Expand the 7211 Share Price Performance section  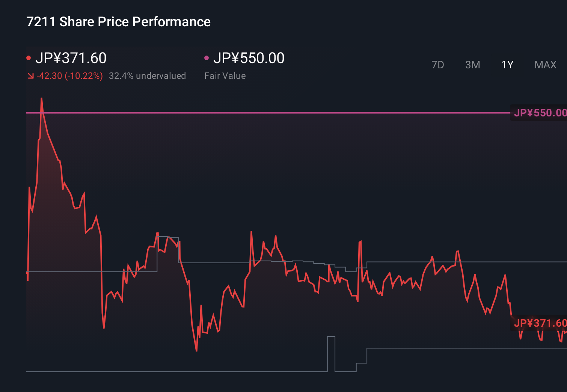click(x=118, y=21)
